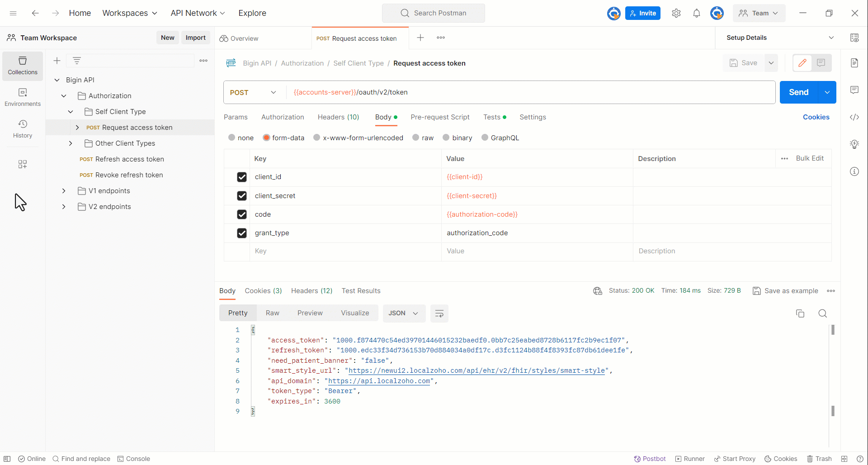The image size is (868, 465).
Task: Ask Postbot via the lightbulb icon
Action: coord(854,144)
